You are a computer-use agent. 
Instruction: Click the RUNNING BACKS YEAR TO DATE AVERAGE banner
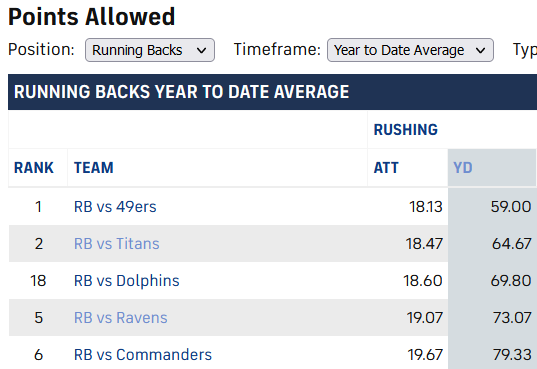182,92
